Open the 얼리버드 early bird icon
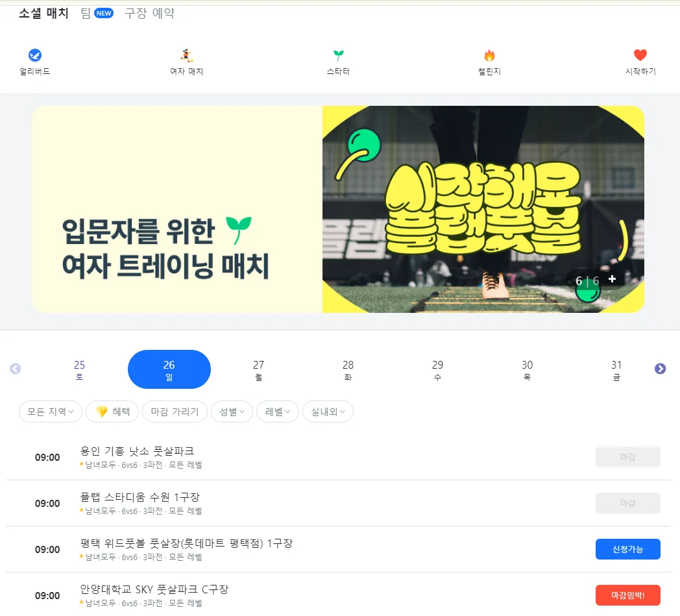The height and width of the screenshot is (616, 680). [34, 56]
